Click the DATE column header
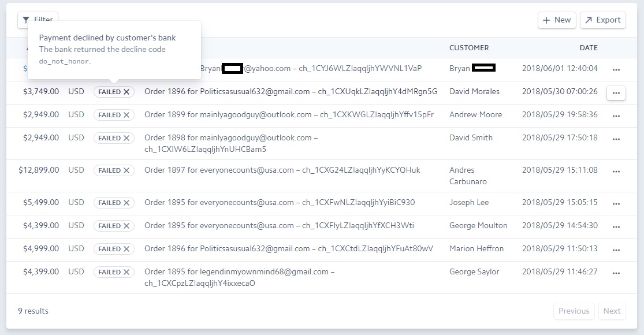The width and height of the screenshot is (644, 335). 589,48
